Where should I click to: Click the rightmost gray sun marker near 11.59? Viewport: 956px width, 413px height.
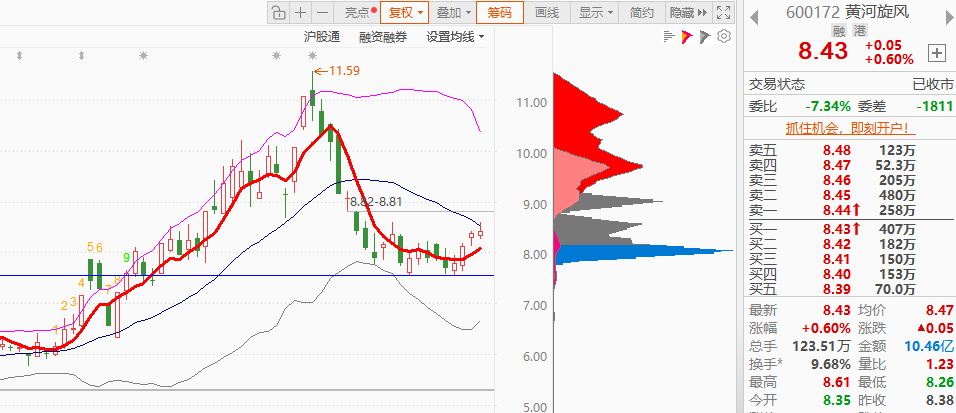click(x=313, y=56)
